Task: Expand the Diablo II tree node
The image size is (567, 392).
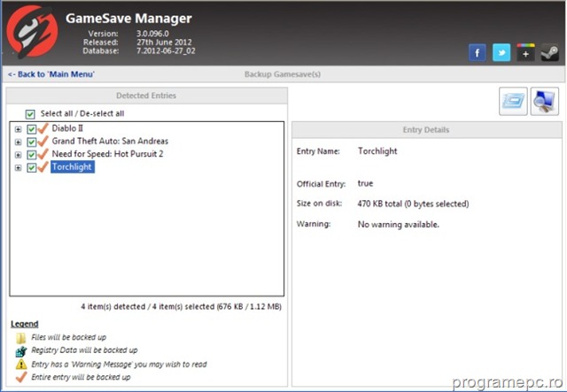Action: 18,129
